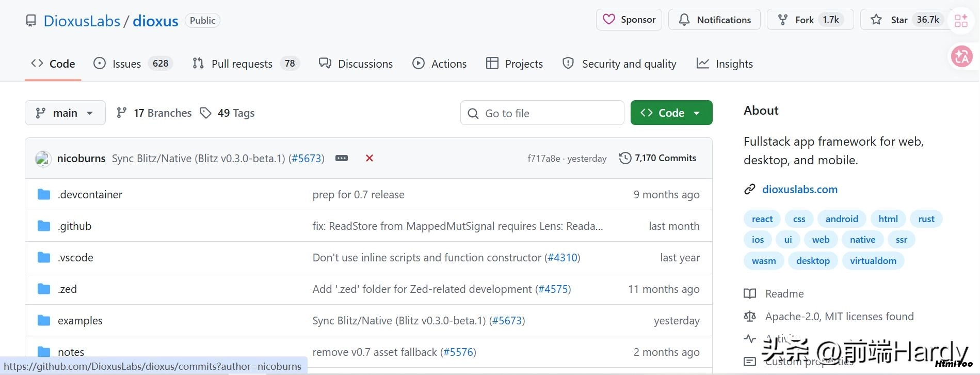This screenshot has height=375, width=980.
Task: Open pull request #4575 link
Action: pos(553,289)
